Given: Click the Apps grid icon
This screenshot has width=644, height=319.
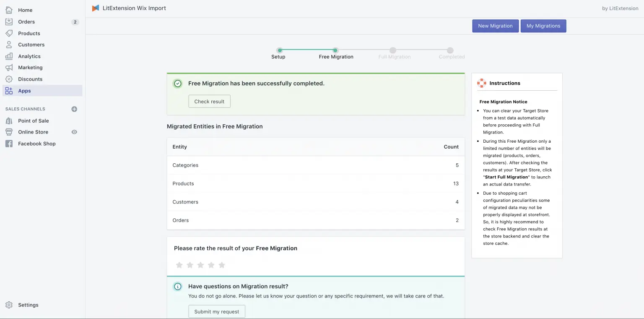Looking at the screenshot, I should (x=9, y=91).
